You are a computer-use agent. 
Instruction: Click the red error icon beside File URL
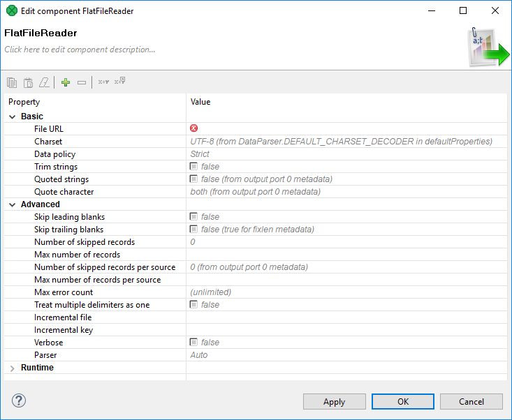[194, 128]
